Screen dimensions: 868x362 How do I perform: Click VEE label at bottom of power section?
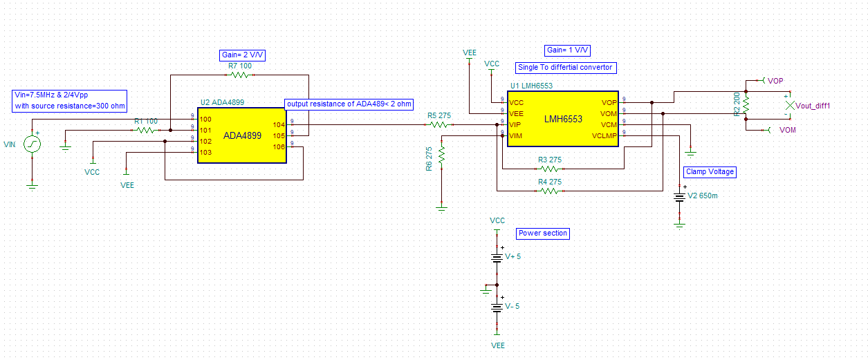(498, 345)
